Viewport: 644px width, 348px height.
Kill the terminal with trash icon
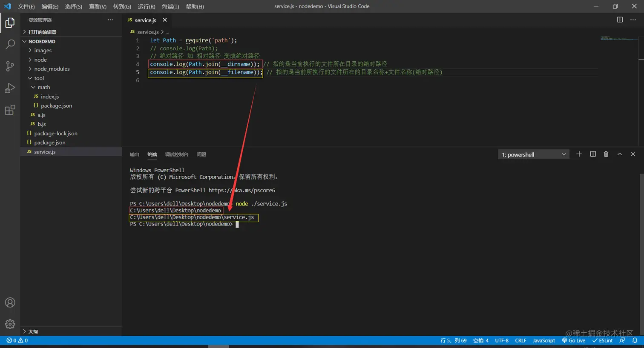606,154
